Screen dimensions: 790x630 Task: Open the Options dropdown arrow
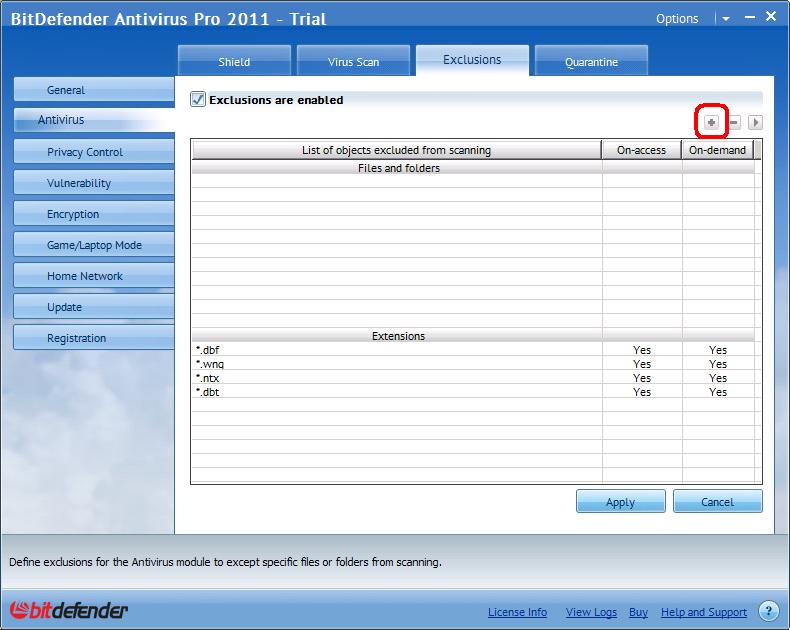727,18
